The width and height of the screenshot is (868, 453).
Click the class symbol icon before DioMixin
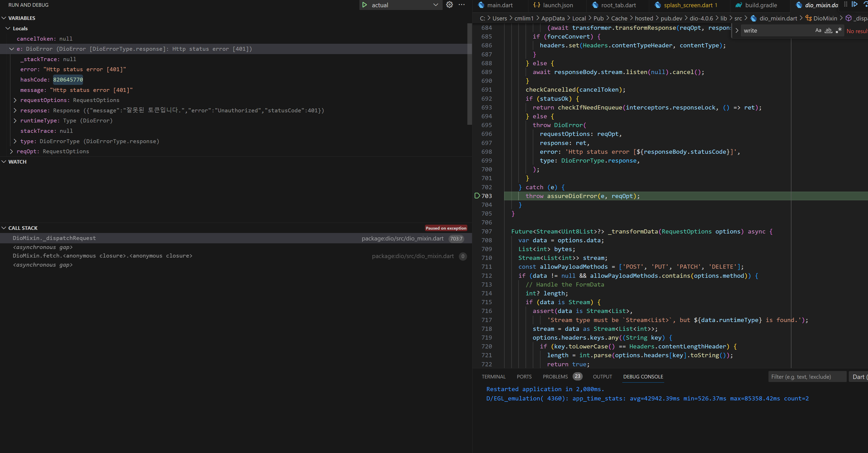pyautogui.click(x=808, y=18)
